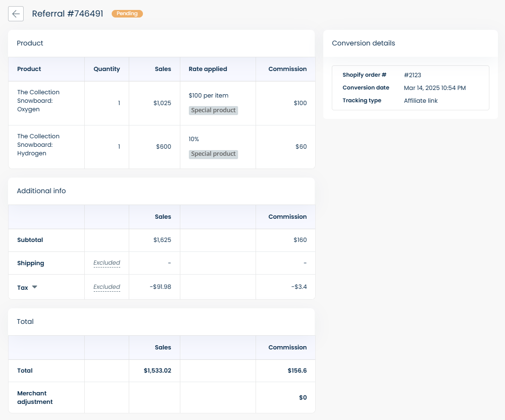Click the Rate applied column header
Screen dimensions: 505x420
tap(208, 69)
